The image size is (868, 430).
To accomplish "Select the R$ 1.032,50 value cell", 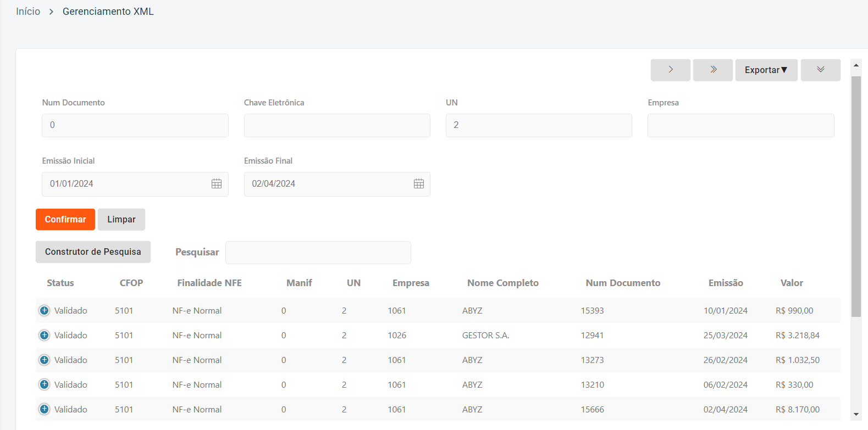I will coord(798,360).
